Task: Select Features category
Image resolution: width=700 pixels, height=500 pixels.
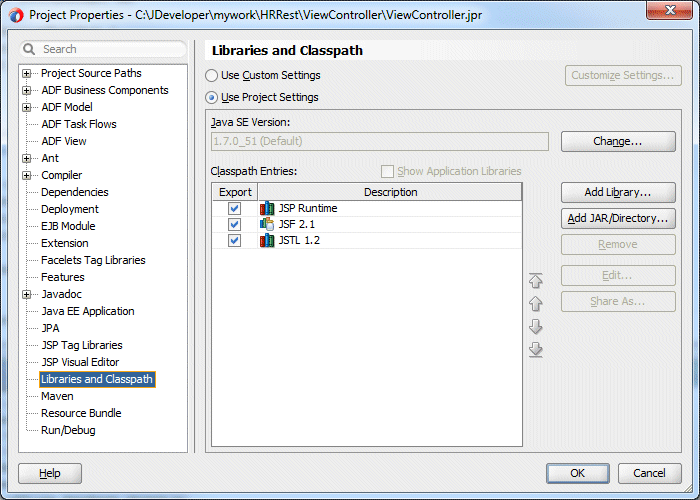Action: tap(62, 277)
